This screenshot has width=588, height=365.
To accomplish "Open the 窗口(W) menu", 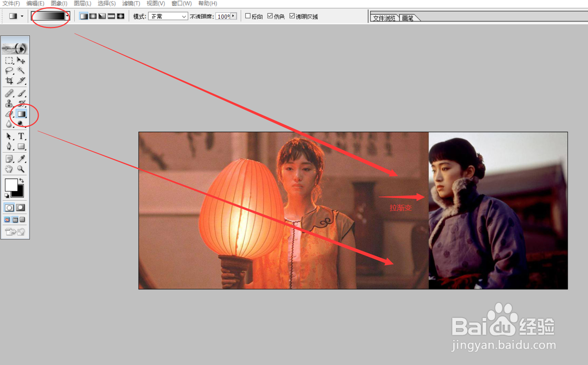I will (x=181, y=3).
